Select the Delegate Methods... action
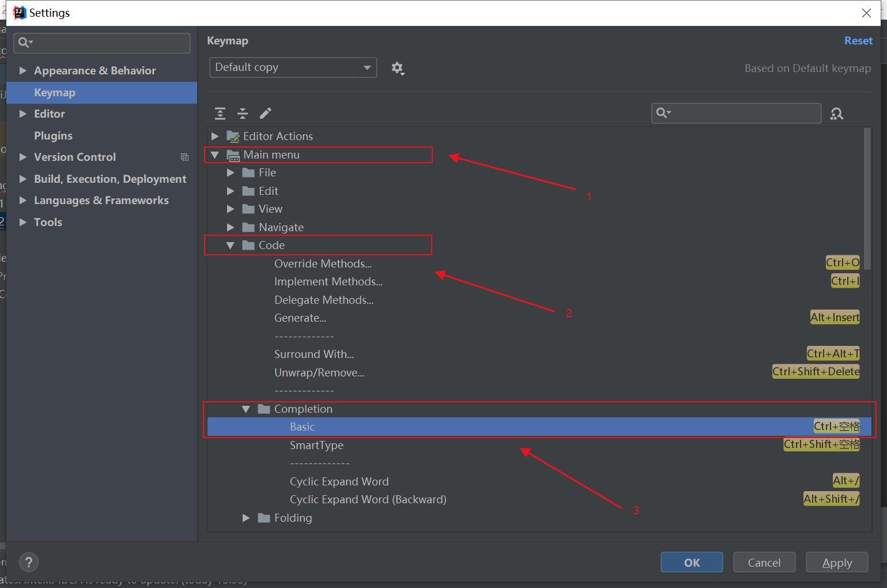This screenshot has height=588, width=887. 324,300
